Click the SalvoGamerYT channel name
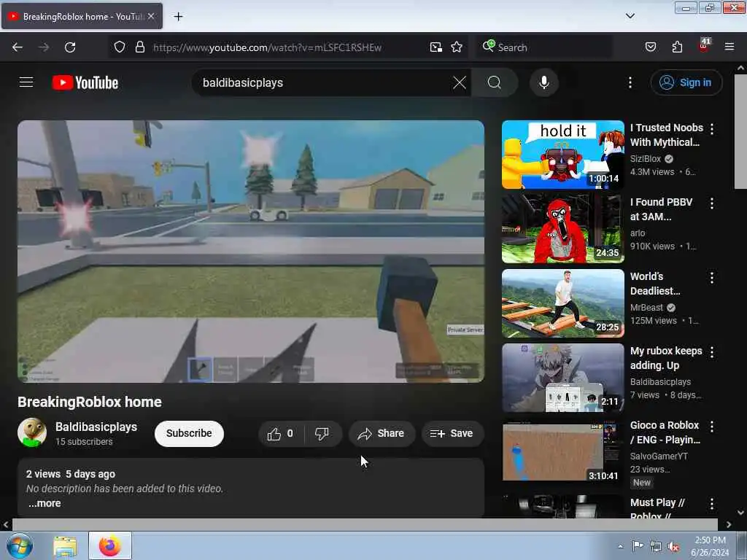The width and height of the screenshot is (747, 560). pos(659,456)
